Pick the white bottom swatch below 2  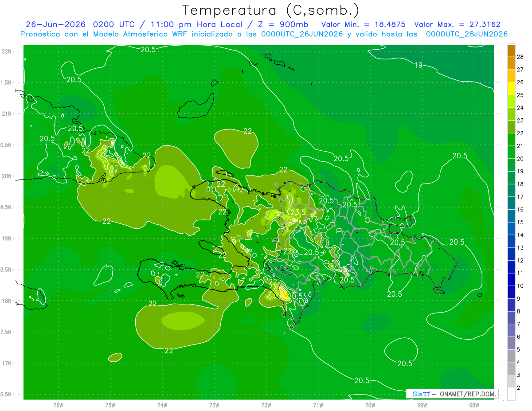(511, 394)
